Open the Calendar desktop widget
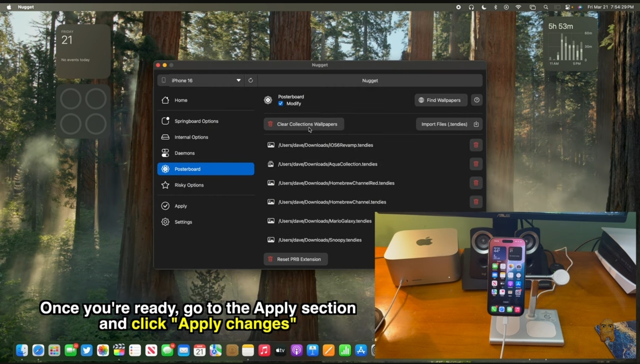This screenshot has width=640, height=364. (83, 51)
